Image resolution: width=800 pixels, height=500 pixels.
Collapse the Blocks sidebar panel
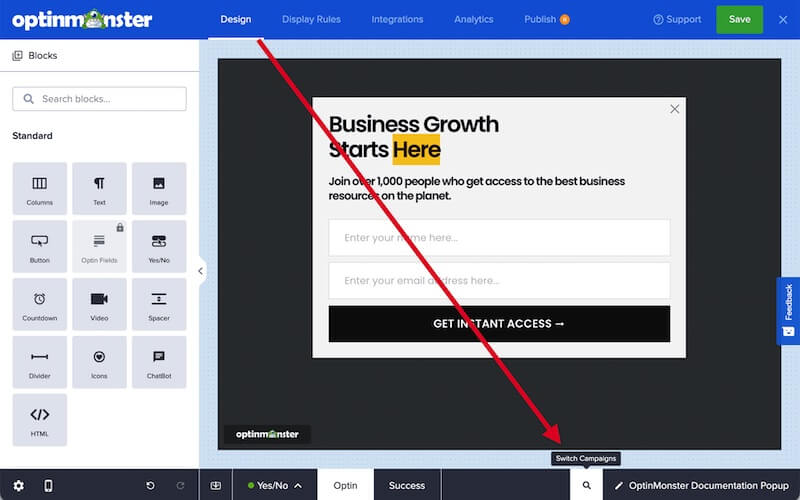click(201, 271)
